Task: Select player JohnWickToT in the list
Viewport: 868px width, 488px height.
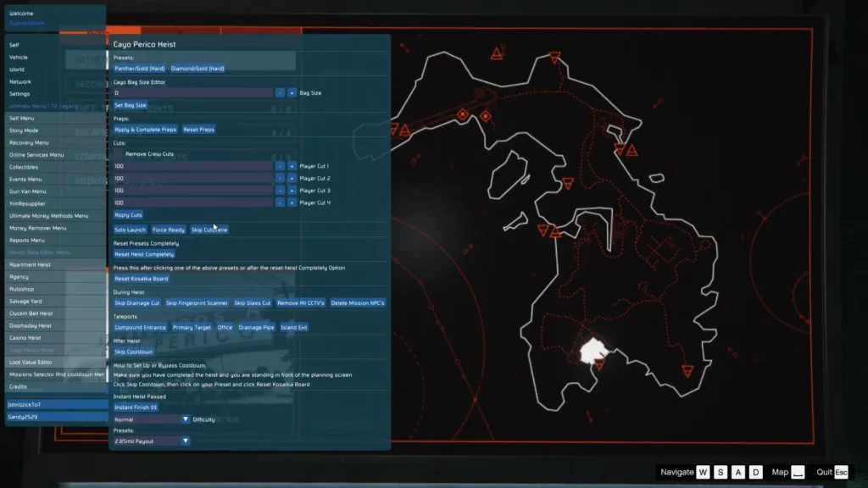Action: (x=57, y=404)
